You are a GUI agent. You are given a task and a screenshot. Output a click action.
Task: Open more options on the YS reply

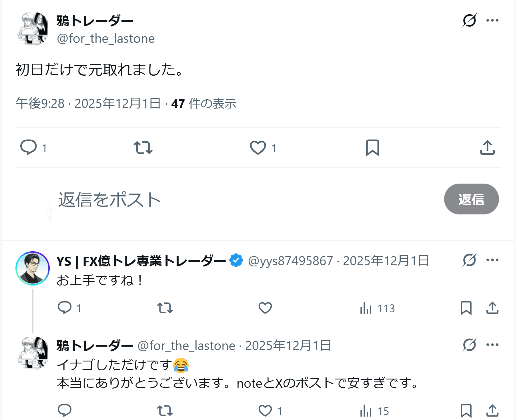click(x=492, y=260)
